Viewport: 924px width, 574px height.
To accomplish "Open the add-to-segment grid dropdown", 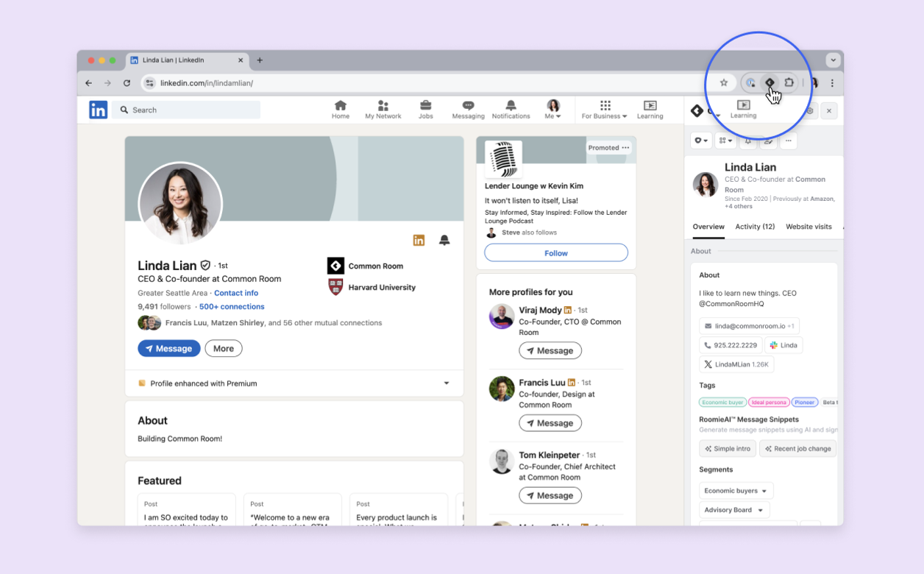I will pos(725,141).
